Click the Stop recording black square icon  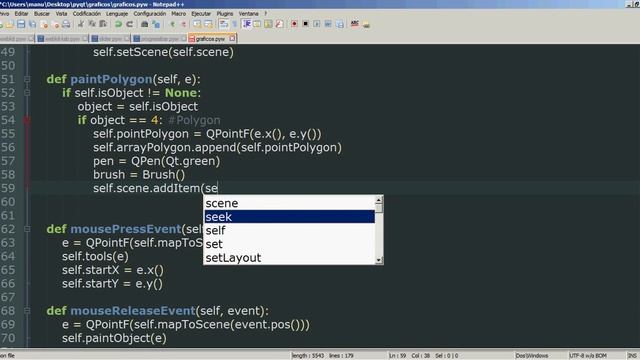pos(305,24)
